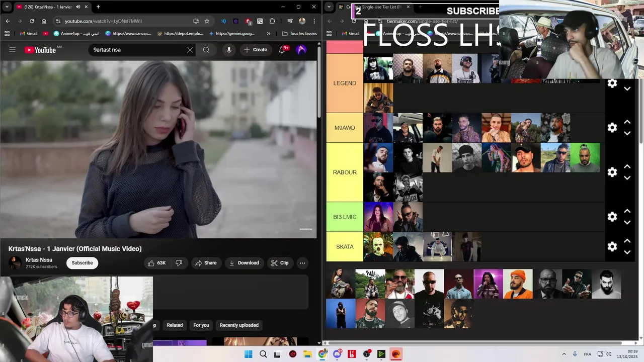Expand the hidden bookmarks overflow chevron
The image size is (644, 362).
click(268, 34)
